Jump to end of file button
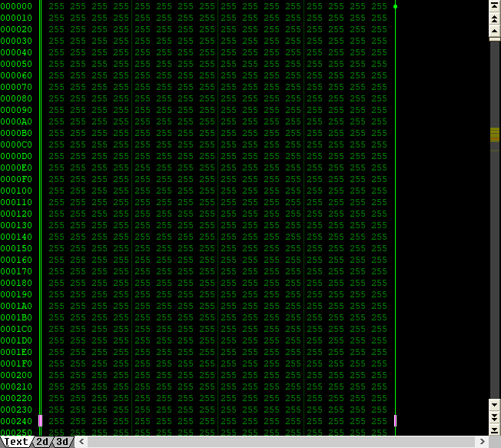This screenshot has width=501, height=448. coord(494,430)
